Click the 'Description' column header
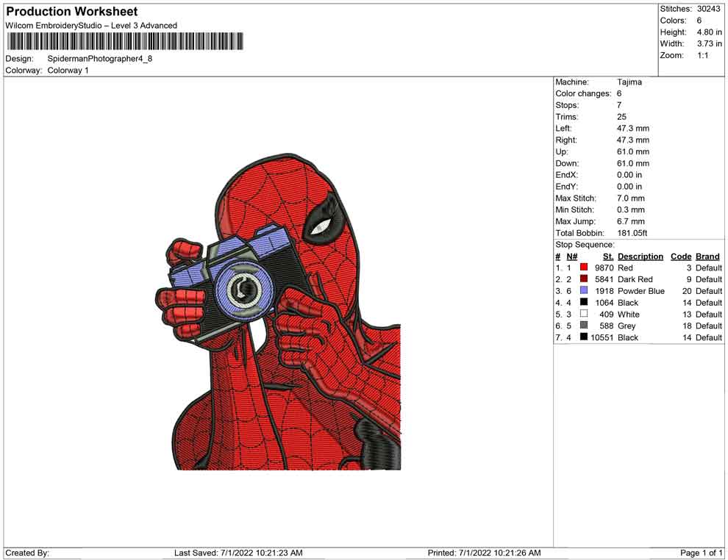The image size is (728, 560). coord(640,256)
